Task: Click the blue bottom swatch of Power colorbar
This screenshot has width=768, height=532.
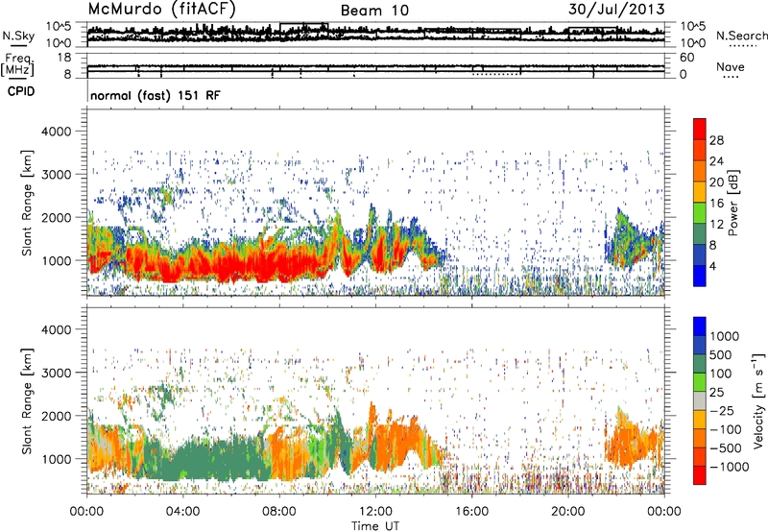Action: 700,277
